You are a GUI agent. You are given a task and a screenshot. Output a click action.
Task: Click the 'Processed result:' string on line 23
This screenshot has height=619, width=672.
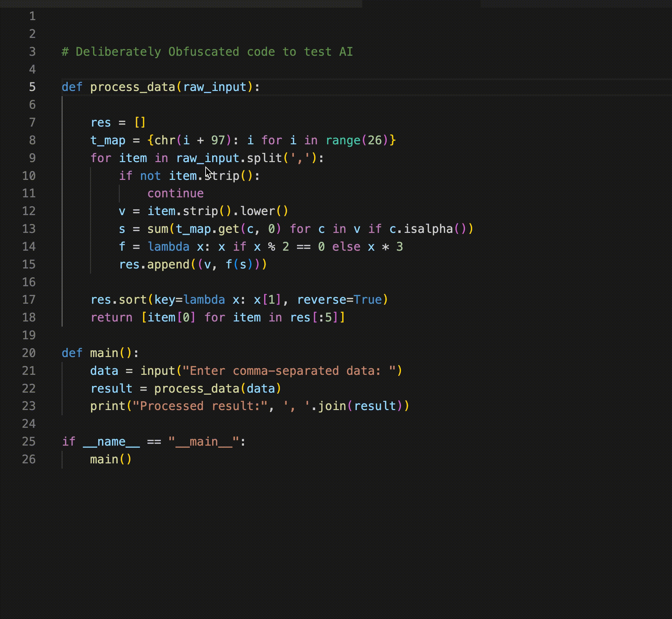[x=200, y=406]
